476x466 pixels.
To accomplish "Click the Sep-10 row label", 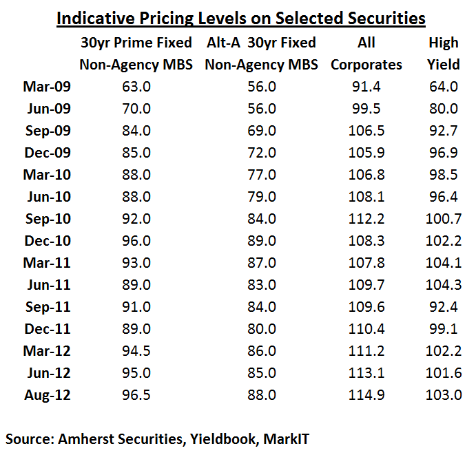I will pyautogui.click(x=47, y=219).
